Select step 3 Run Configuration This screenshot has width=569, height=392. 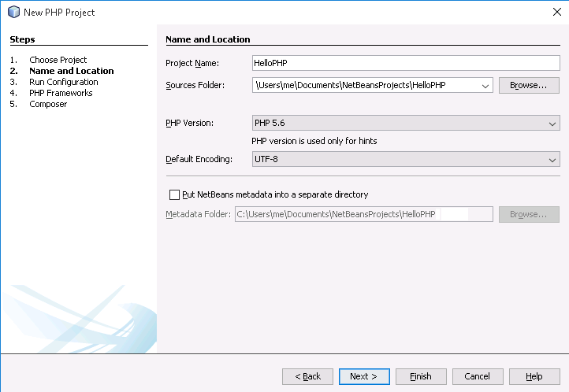point(64,82)
